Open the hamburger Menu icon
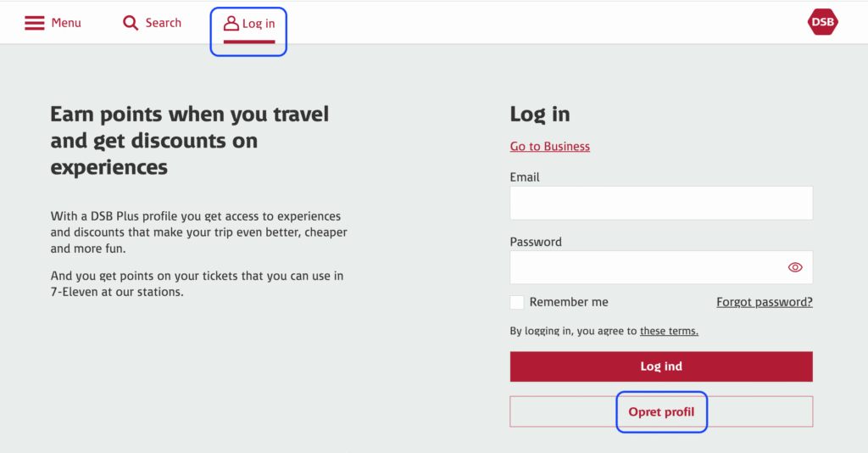868x453 pixels. [x=34, y=23]
